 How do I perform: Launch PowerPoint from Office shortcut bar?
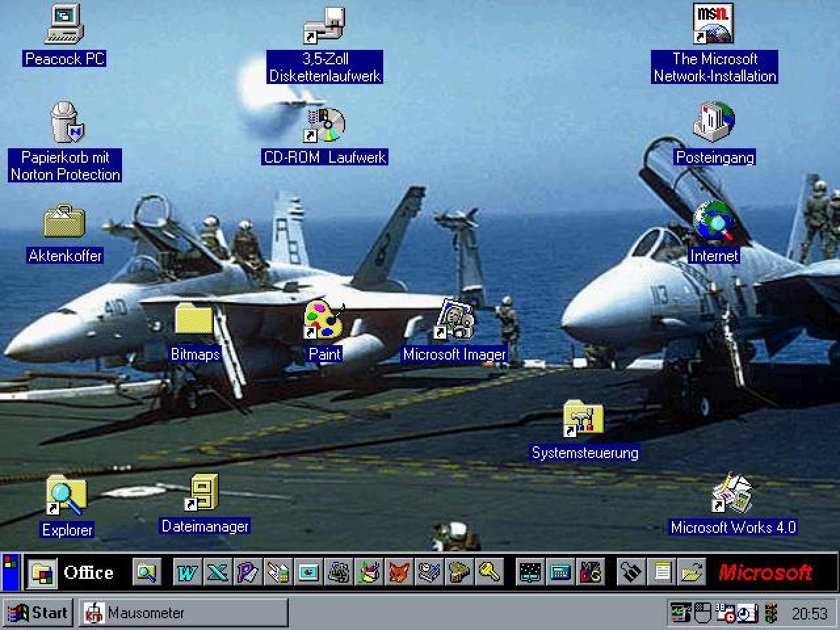[x=247, y=572]
